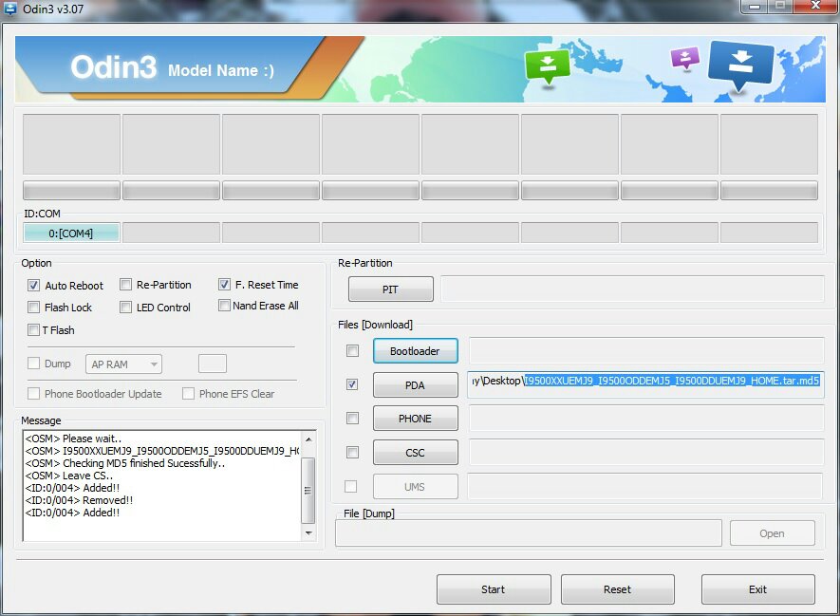Click the Open button for File Dump

pyautogui.click(x=772, y=533)
